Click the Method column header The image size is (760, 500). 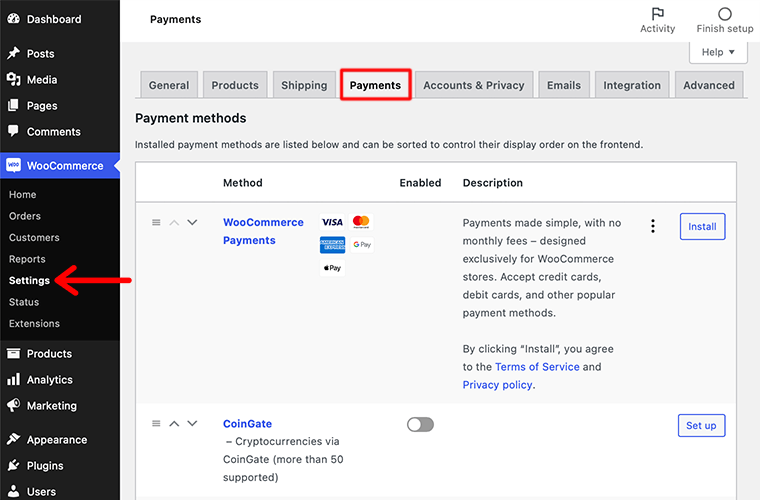(243, 183)
